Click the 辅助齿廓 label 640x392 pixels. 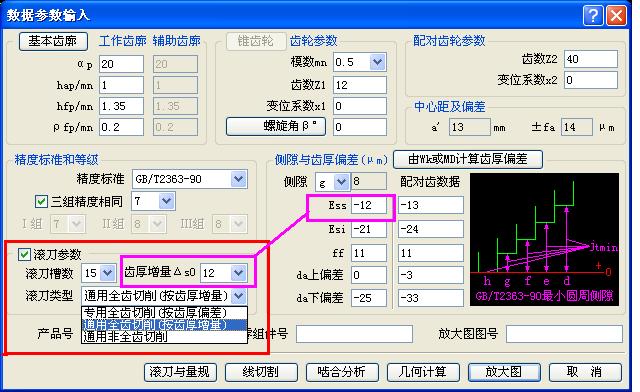point(177,41)
